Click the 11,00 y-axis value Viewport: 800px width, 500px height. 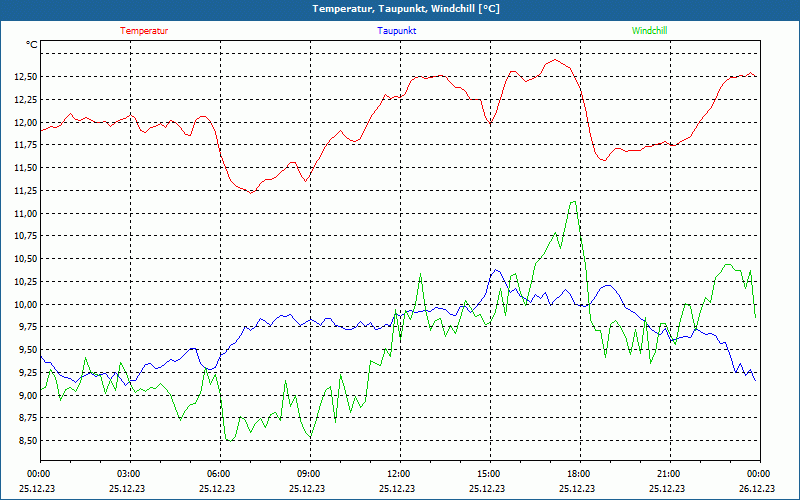(x=26, y=213)
